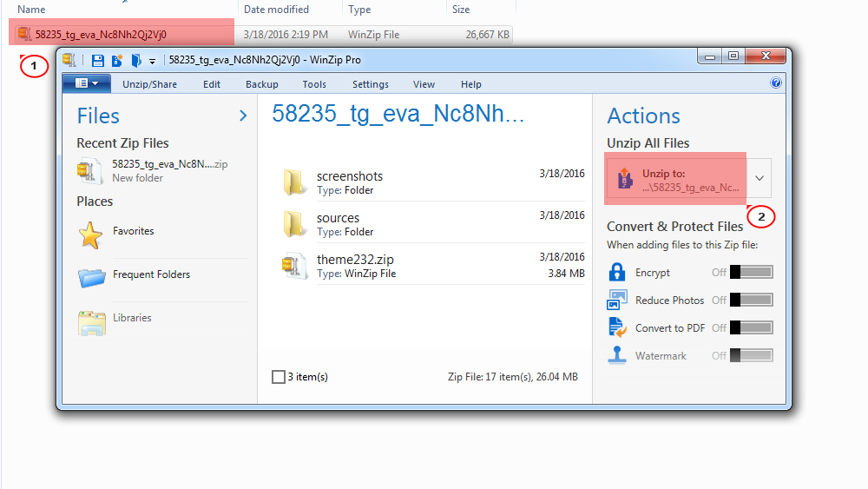This screenshot has width=868, height=489.
Task: Click the 3.84 MB size of theme232.zip
Action: click(x=566, y=273)
